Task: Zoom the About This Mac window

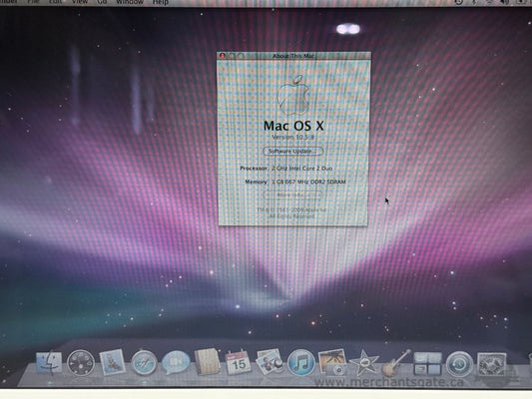Action: (241, 56)
